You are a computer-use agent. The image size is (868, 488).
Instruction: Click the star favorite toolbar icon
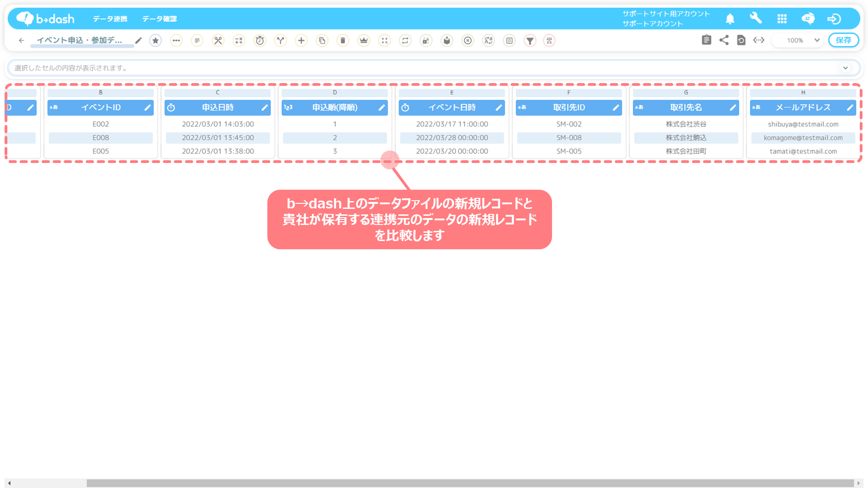click(156, 40)
